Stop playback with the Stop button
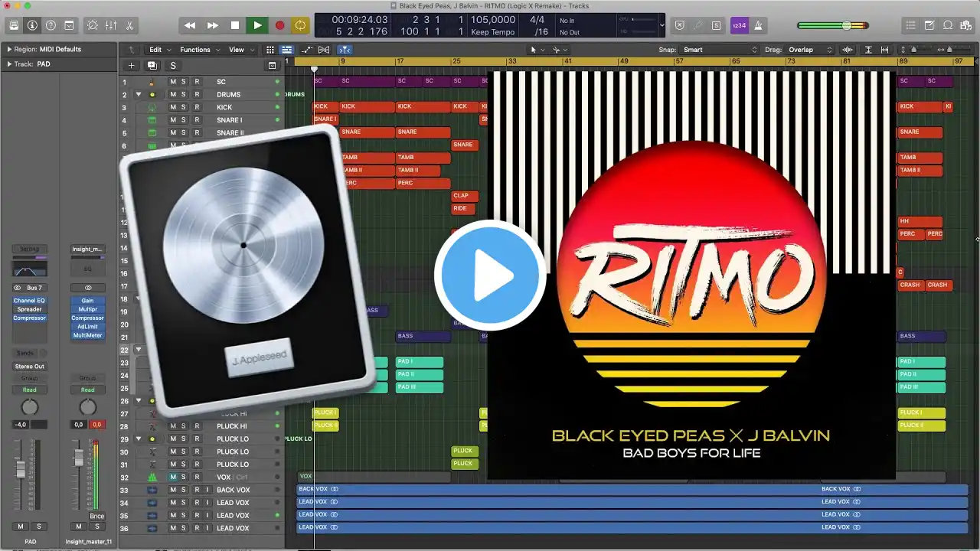 coord(235,25)
